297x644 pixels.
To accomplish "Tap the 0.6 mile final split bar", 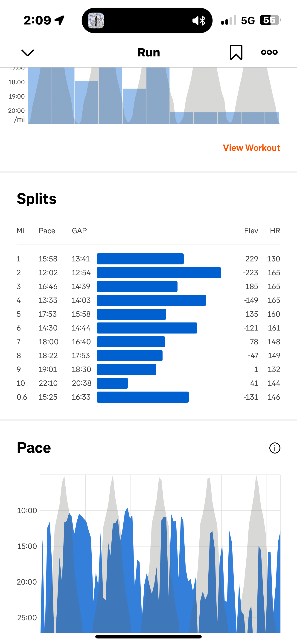I will point(143,397).
